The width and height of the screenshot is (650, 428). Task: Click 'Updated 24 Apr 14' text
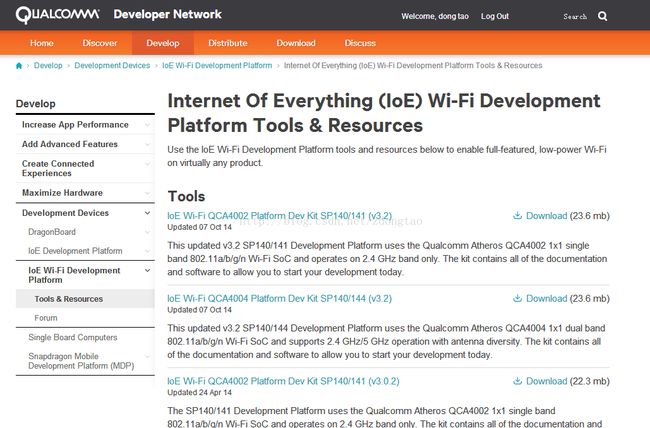199,392
